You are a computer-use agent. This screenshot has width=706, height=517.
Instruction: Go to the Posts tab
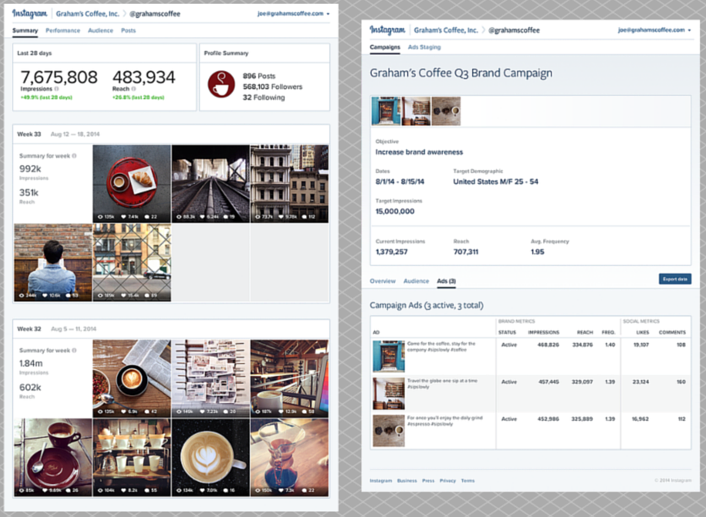pyautogui.click(x=128, y=31)
